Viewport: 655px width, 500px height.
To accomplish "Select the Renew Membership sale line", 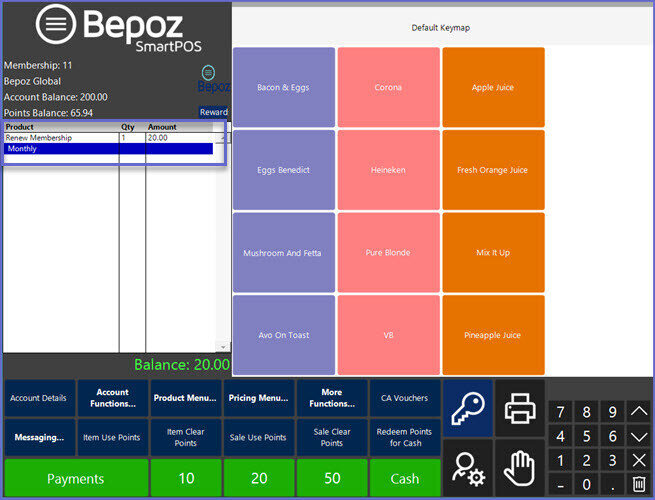I will click(109, 138).
